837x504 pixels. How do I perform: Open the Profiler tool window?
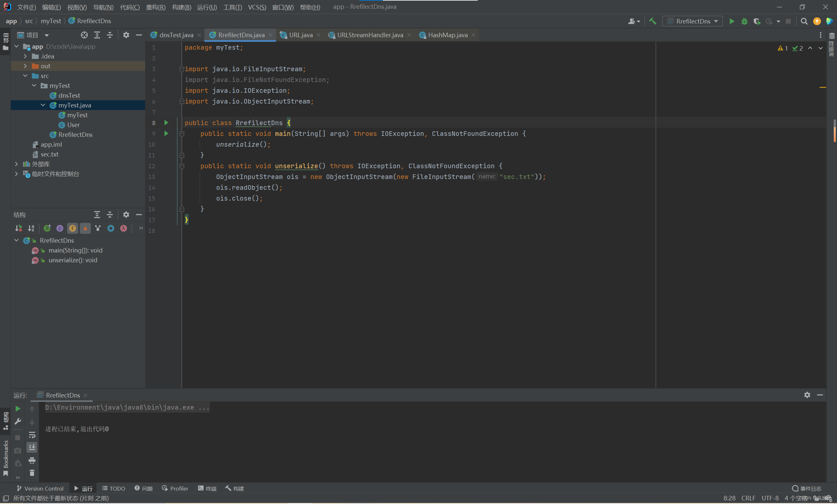coord(175,488)
